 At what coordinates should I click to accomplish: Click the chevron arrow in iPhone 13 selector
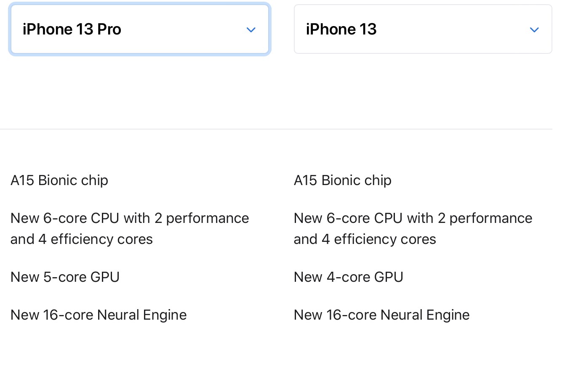click(x=534, y=30)
